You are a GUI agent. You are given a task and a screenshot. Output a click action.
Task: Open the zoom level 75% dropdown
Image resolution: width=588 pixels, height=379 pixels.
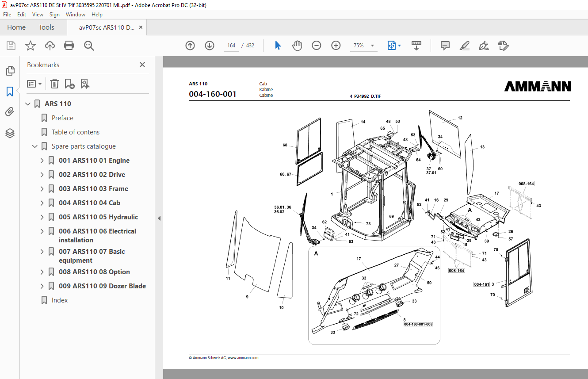point(372,46)
